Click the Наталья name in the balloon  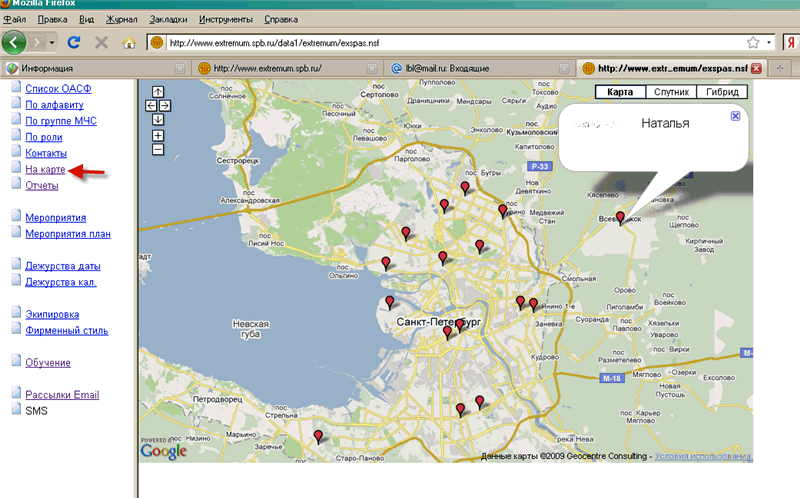pos(665,123)
